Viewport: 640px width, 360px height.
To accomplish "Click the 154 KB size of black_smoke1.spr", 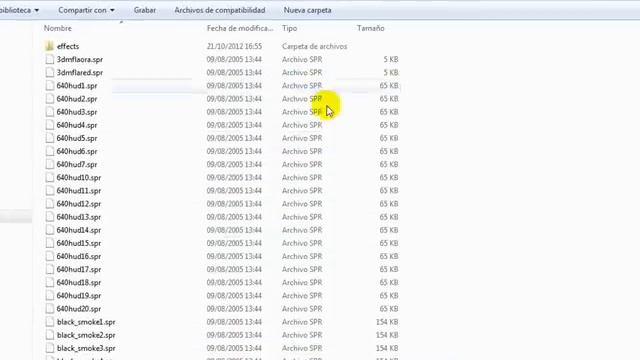I will coord(387,322).
